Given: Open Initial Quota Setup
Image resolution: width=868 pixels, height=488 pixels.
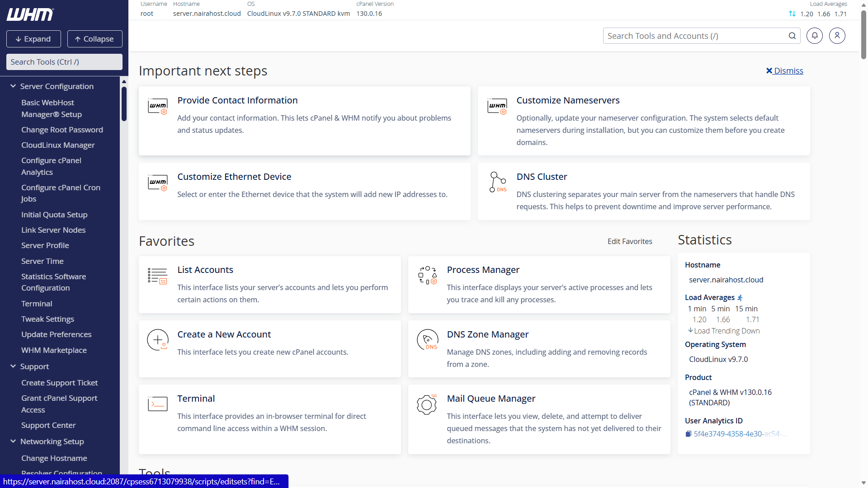Looking at the screenshot, I should point(54,215).
